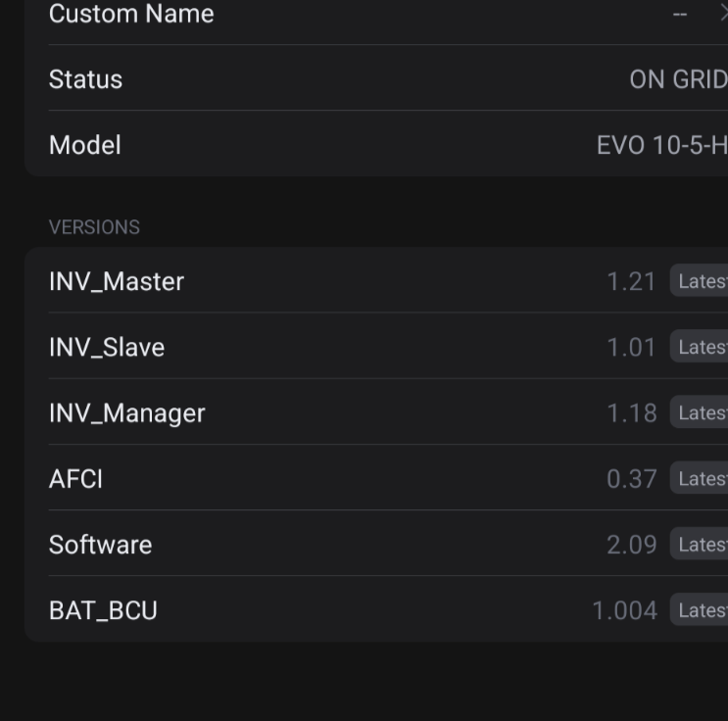Select the Status row label
Viewport: 728px width, 721px height.
pyautogui.click(x=86, y=79)
